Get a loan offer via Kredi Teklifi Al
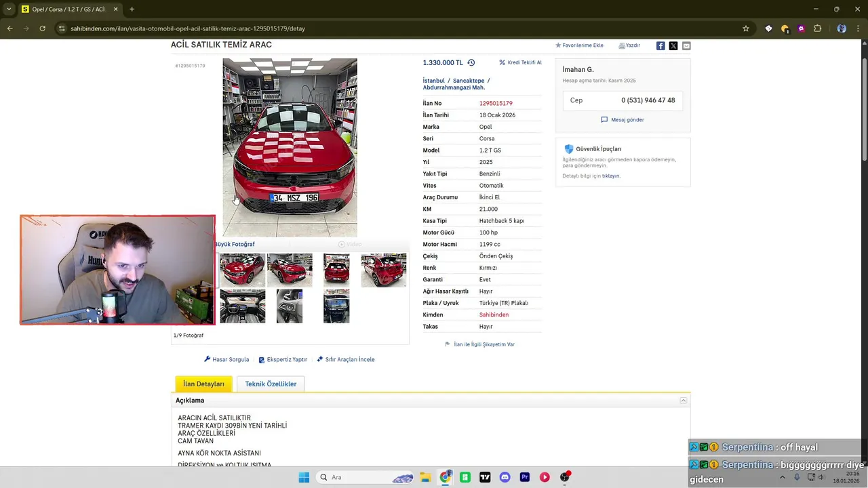This screenshot has width=868, height=488. 521,62
